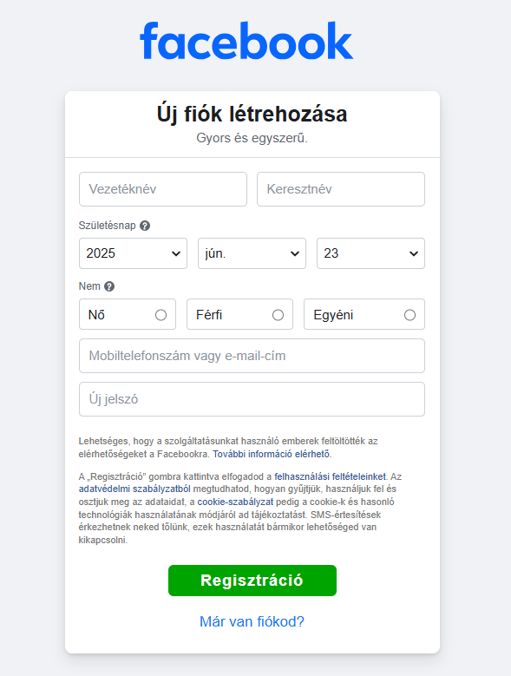Viewport: 511px width, 676px height.
Task: Open the birth day dropdown showing 23
Action: point(371,254)
